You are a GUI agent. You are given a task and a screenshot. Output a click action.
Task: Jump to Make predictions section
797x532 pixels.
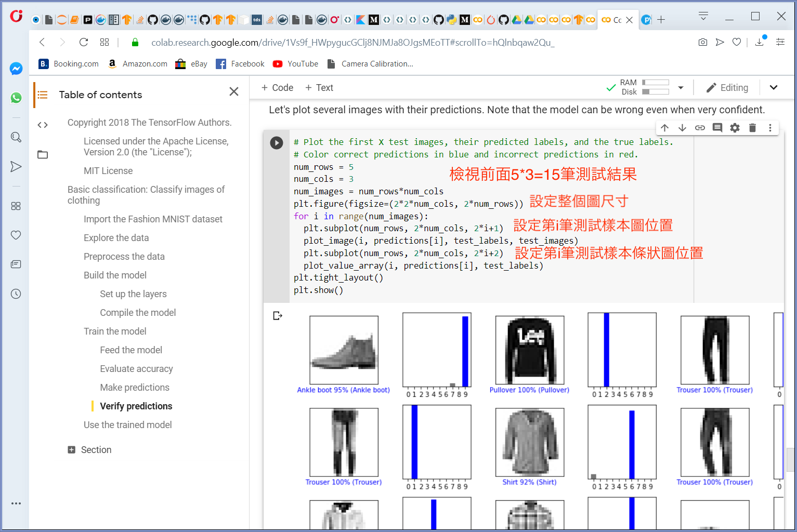click(x=135, y=388)
